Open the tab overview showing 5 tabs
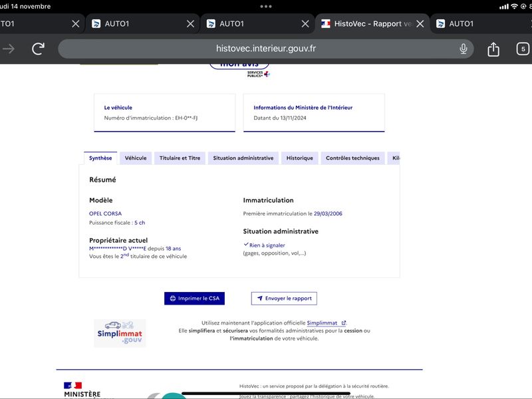Viewport: 532px width, 399px height. pos(523,49)
